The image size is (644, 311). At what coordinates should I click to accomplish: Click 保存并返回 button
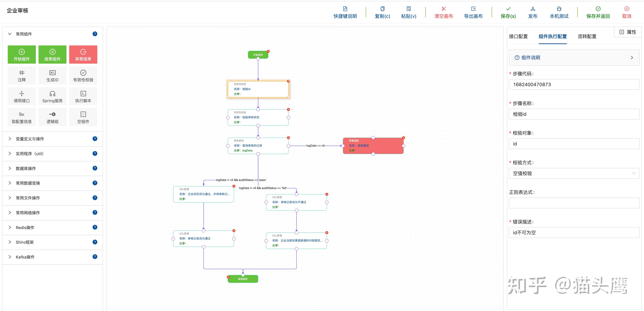click(598, 12)
